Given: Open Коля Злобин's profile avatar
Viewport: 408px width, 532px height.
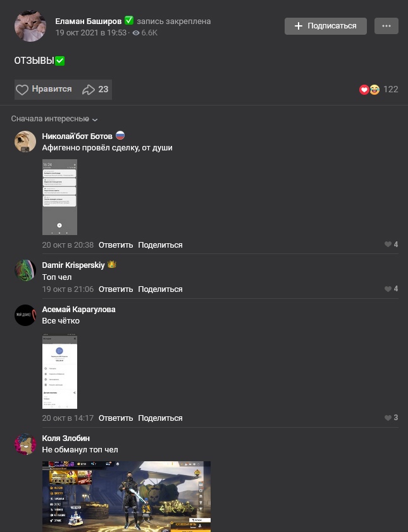Looking at the screenshot, I should click(25, 444).
